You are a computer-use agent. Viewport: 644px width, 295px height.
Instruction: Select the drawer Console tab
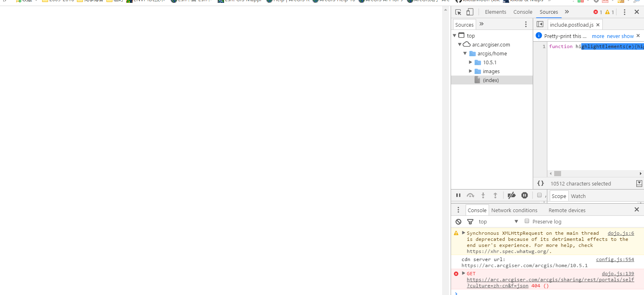(477, 210)
